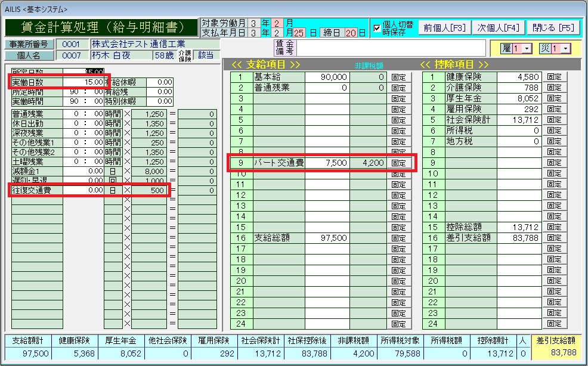Click the 賃金備考 text field
The width and height of the screenshot is (588, 366).
(x=391, y=48)
